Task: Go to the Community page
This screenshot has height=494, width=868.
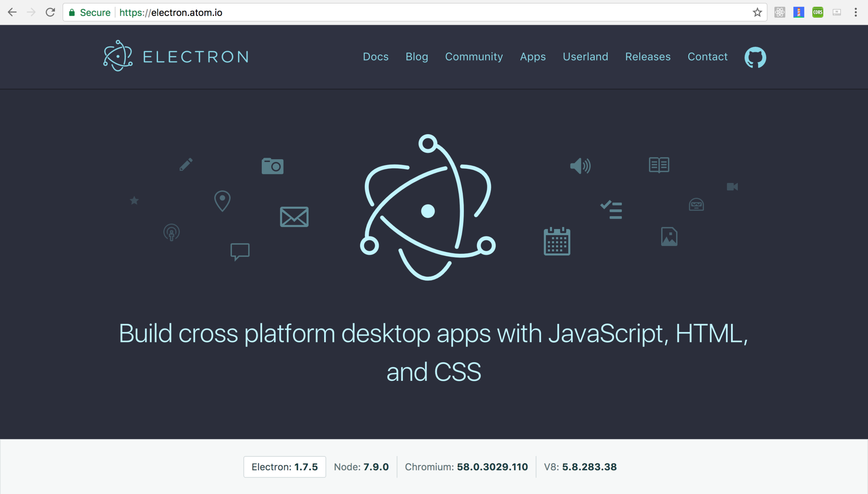Action: 474,57
